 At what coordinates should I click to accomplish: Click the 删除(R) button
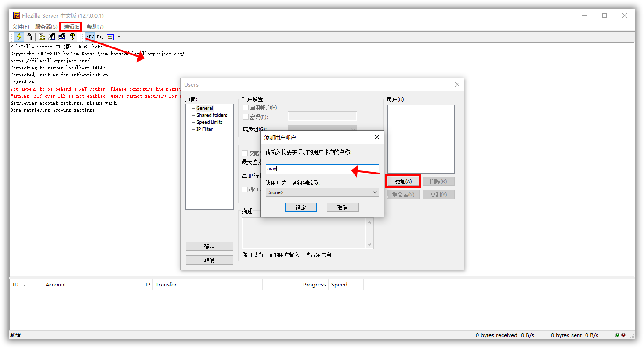[x=438, y=181]
